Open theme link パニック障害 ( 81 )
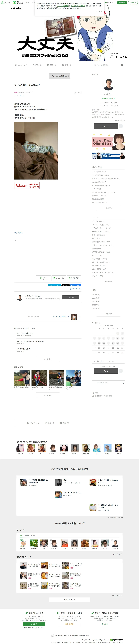Screen dimensions: 139x644 99,269
